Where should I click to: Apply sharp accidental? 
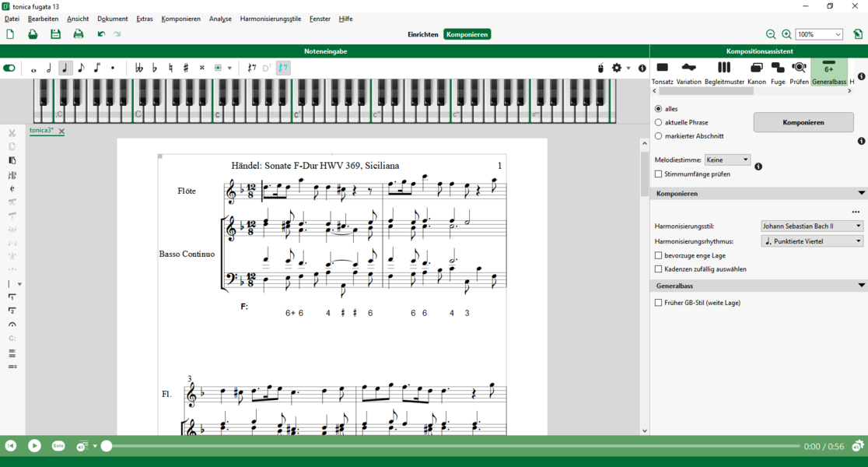[186, 68]
